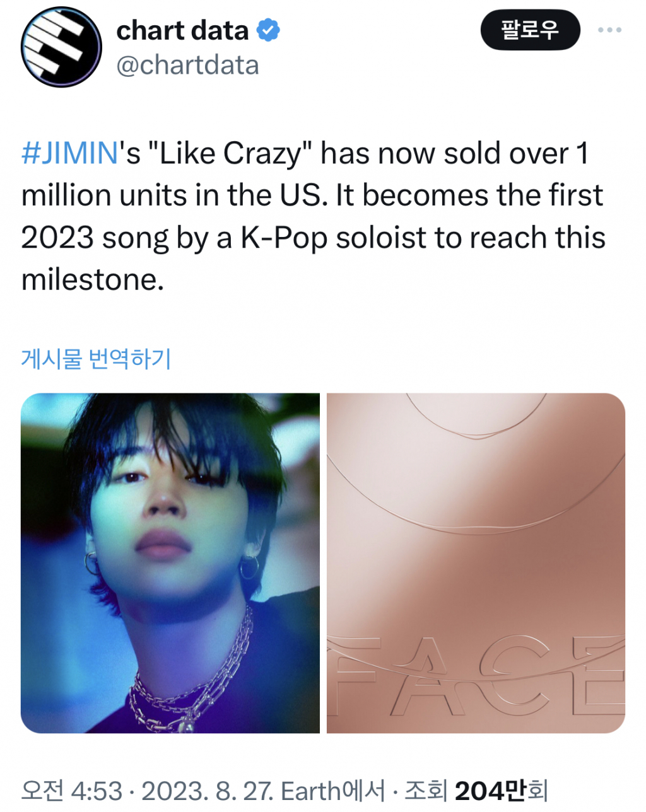
Task: Click the @chartdata handle
Action: click(187, 65)
